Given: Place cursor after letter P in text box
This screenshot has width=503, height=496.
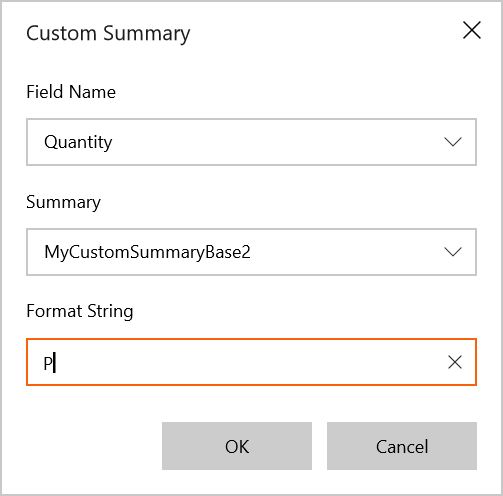Looking at the screenshot, I should coord(54,363).
